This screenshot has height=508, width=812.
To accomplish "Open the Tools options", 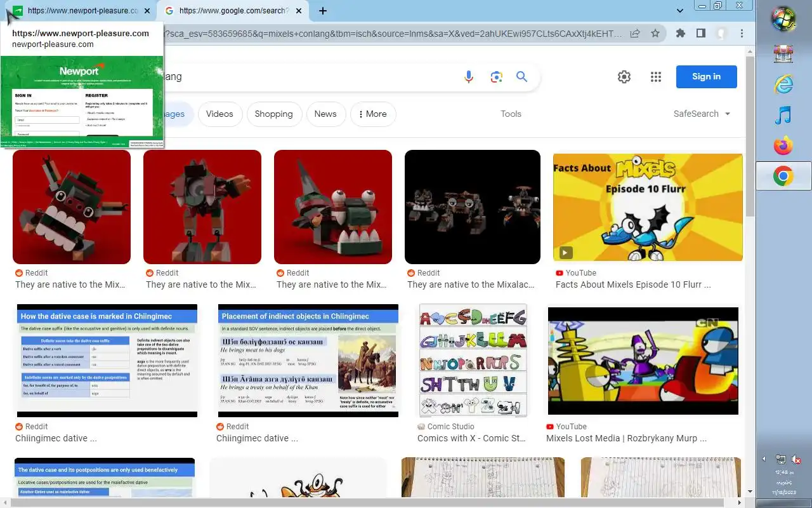I will tap(511, 114).
